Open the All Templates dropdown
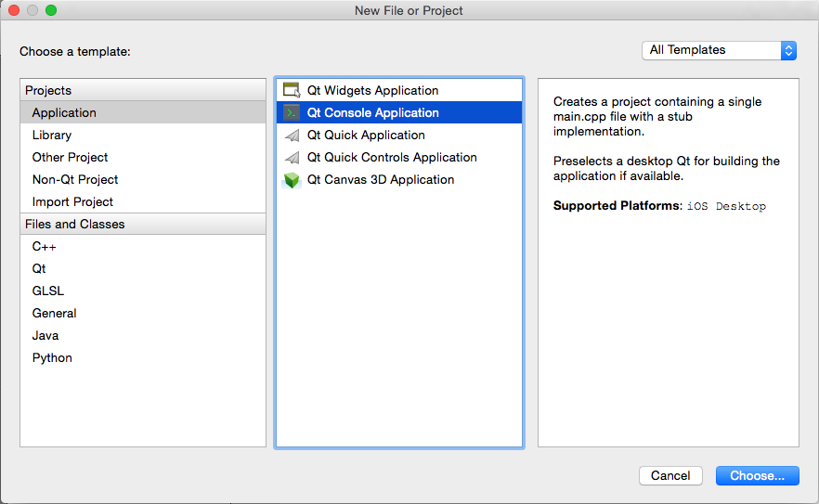This screenshot has width=819, height=504. (719, 50)
